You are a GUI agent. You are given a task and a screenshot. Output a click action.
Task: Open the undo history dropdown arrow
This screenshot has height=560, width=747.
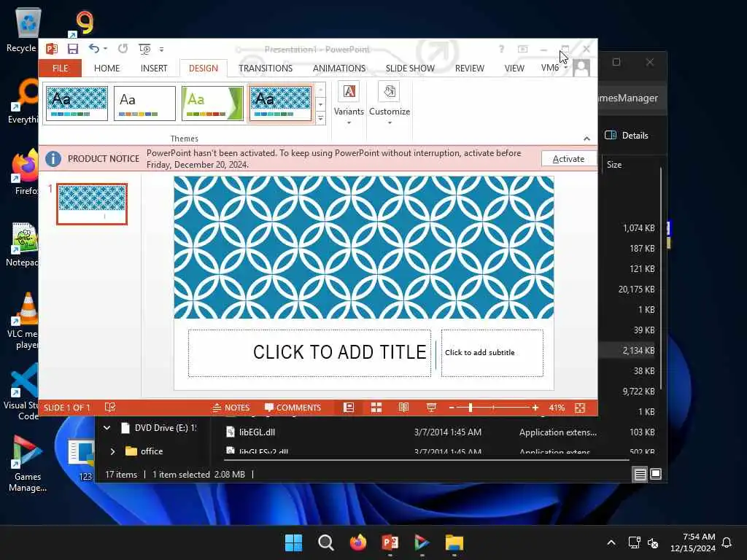[105, 49]
